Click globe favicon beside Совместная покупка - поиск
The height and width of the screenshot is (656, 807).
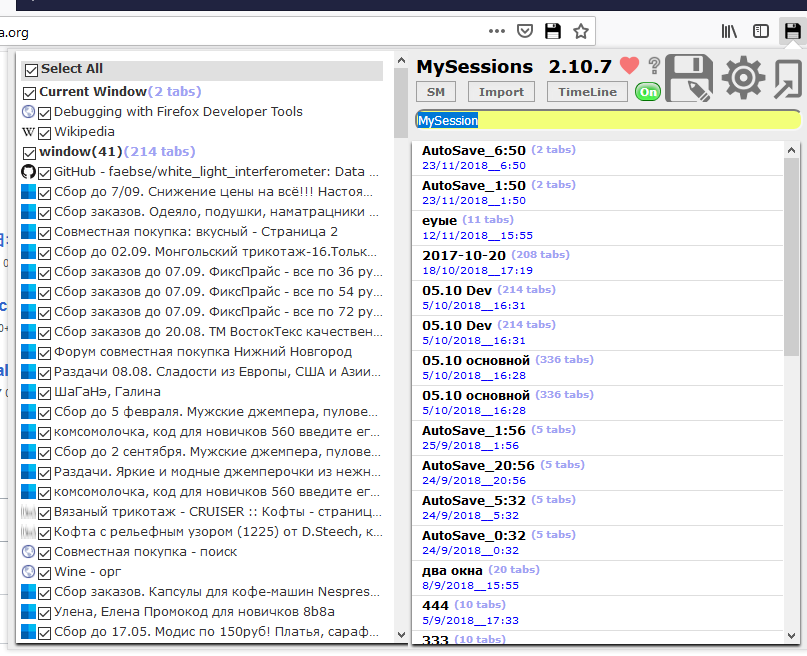(x=29, y=552)
